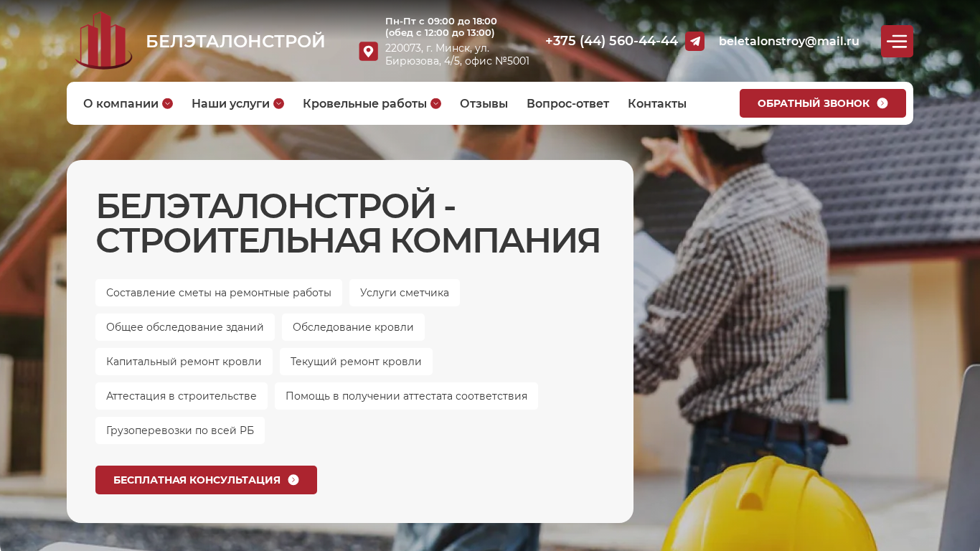The height and width of the screenshot is (551, 980).
Task: Select the Капитальный ремонт кровли tag
Action: pyautogui.click(x=184, y=362)
